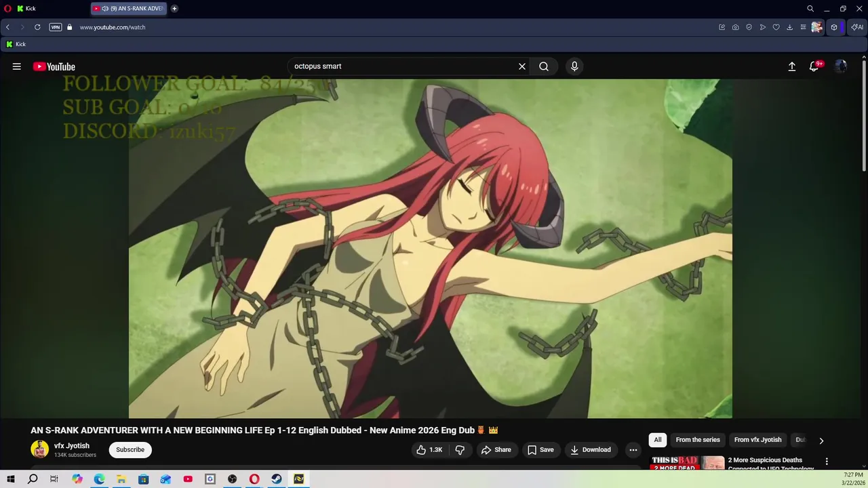This screenshot has width=868, height=488.
Task: Open the YouTube guide hamburger menu
Action: tap(17, 66)
